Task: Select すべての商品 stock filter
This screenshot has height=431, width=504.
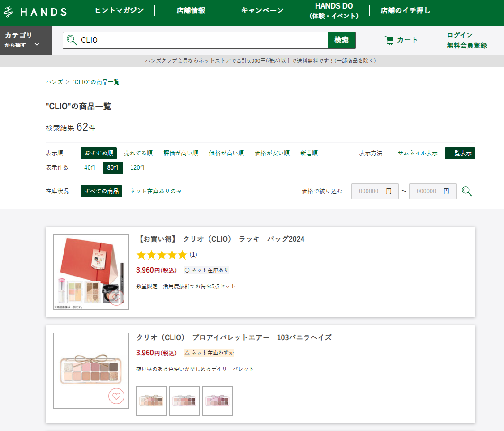Action: [101, 191]
